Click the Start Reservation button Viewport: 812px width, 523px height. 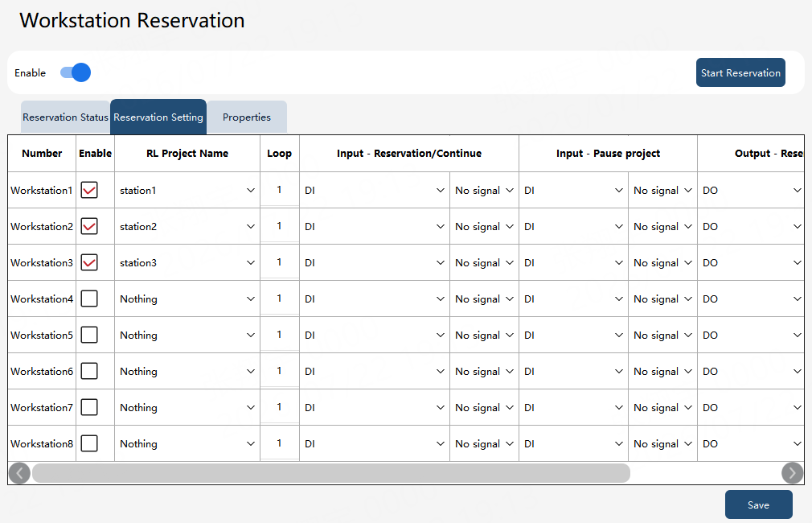(740, 72)
